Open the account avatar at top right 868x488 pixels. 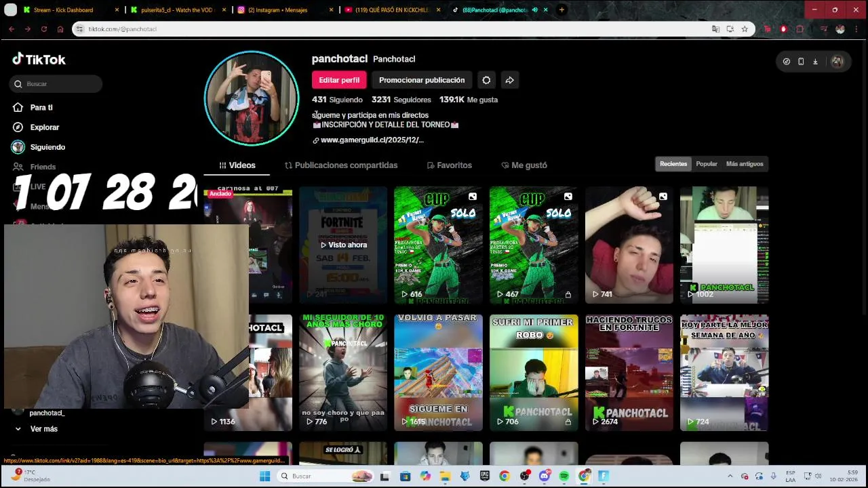[x=837, y=62]
